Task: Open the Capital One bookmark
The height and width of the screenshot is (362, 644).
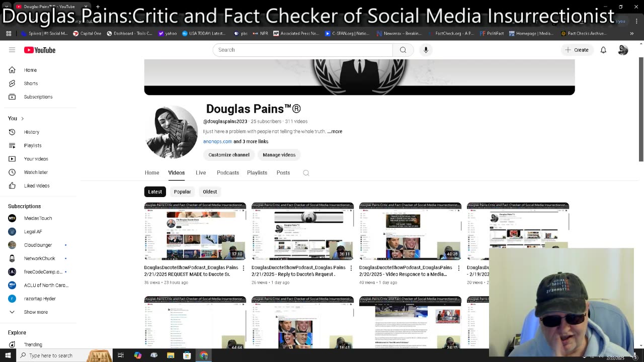Action: 87,33
